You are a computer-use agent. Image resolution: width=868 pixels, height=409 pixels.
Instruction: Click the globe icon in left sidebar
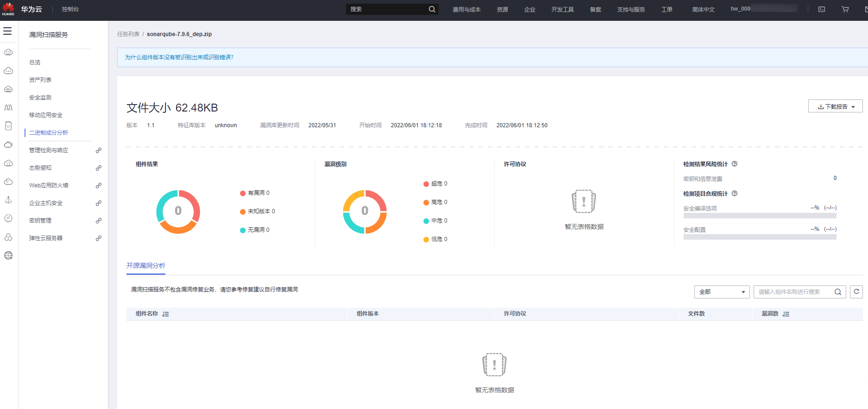point(8,255)
